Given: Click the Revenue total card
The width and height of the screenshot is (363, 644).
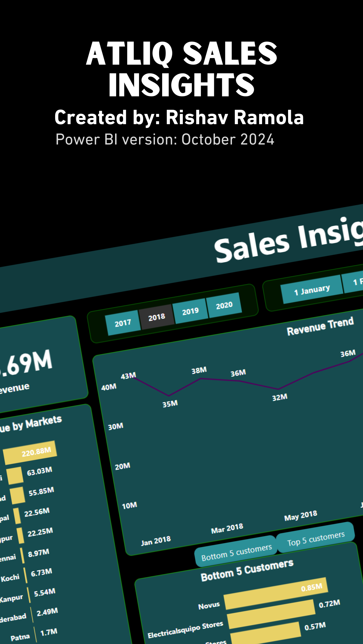Looking at the screenshot, I should tap(39, 368).
